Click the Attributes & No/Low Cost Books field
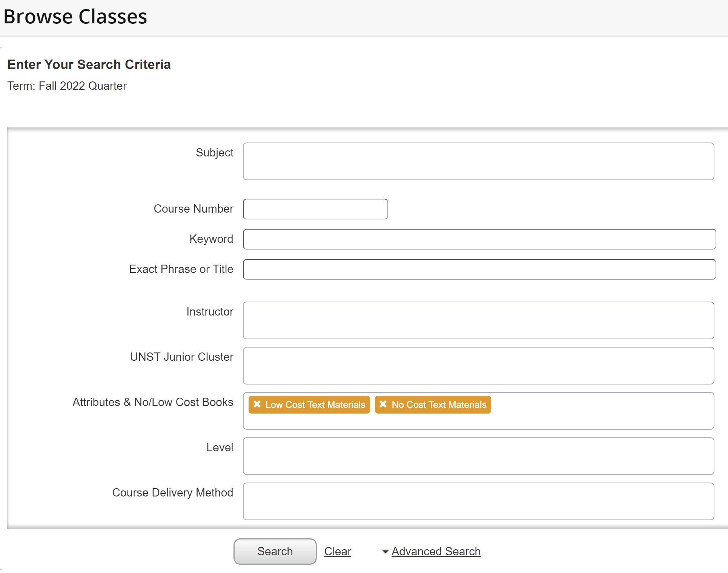This screenshot has width=728, height=573. coord(566,411)
